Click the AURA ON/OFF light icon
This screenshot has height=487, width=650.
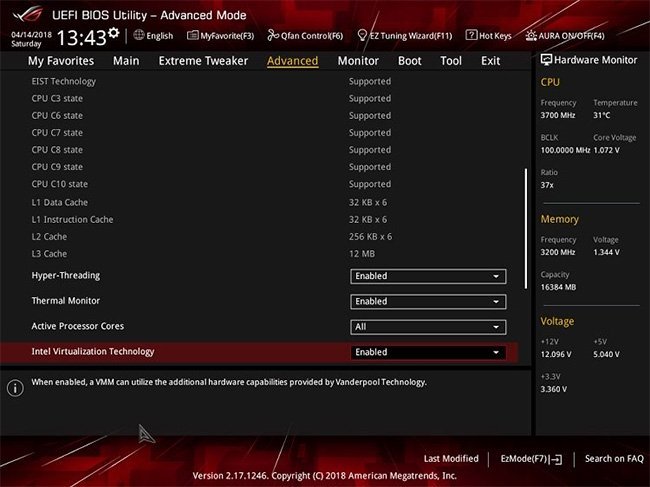[x=531, y=36]
